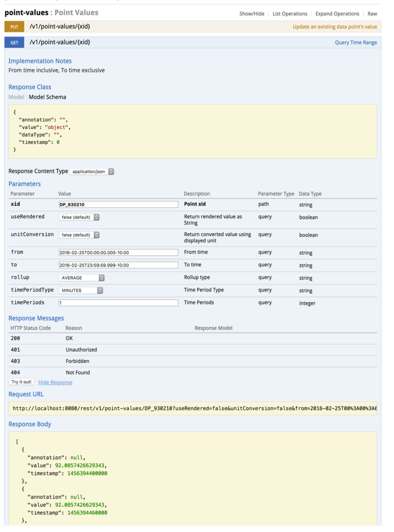The image size is (394, 532).
Task: Open the PUT /v1/point-values/{xid} path
Action: point(60,26)
